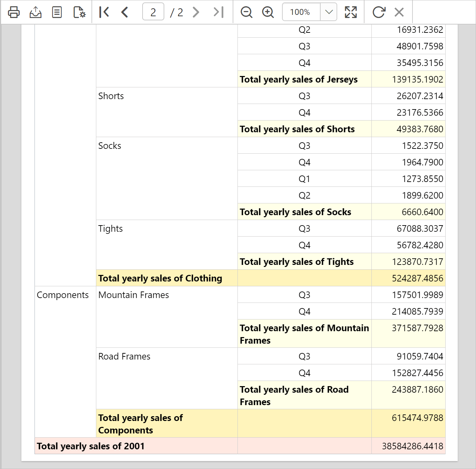Click value 67088.3037 for Tights Q3

coord(409,228)
